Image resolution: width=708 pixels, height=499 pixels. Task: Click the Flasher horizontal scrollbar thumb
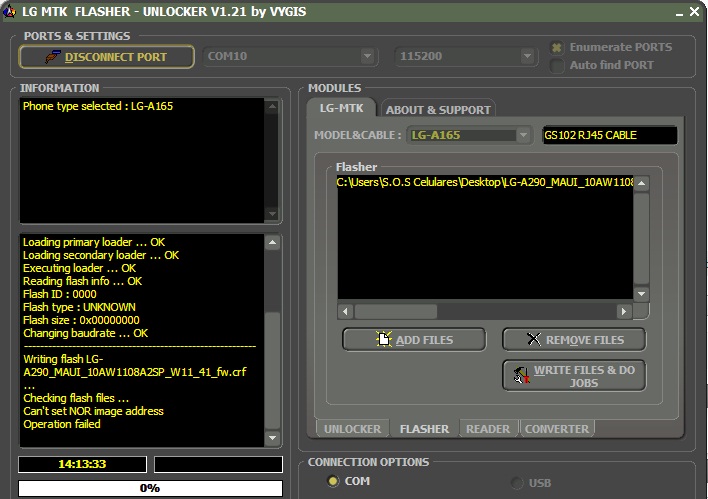click(396, 311)
